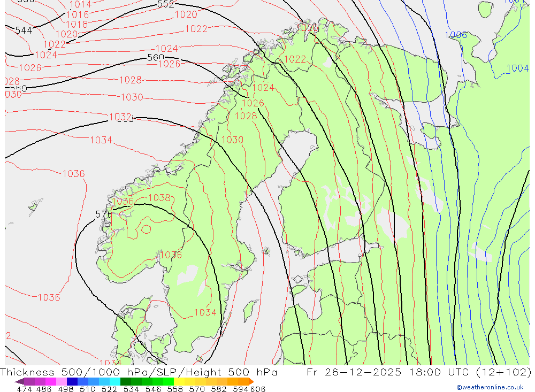This screenshot has width=535, height=392.
Task: Click the orange right arrow of the color legend
Action: (x=251, y=381)
